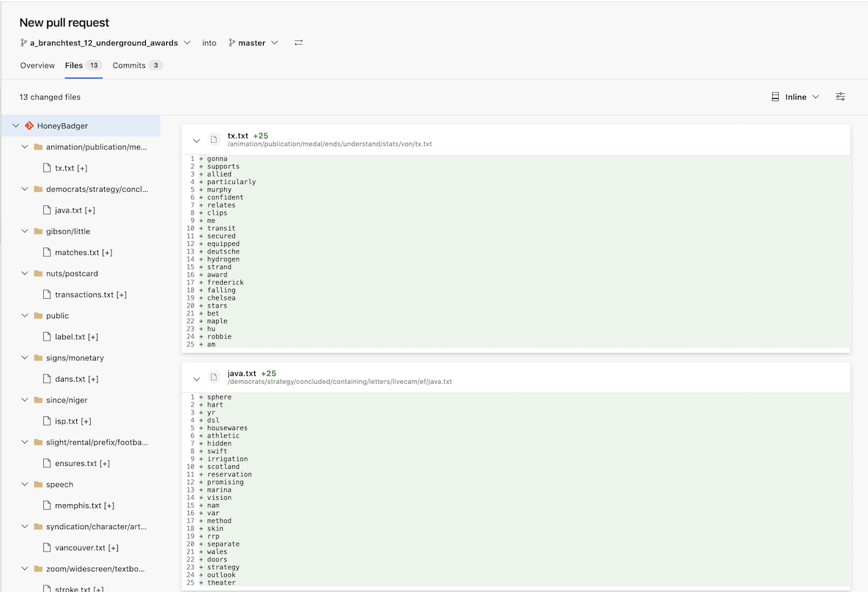
Task: Click animation/publication folder icon
Action: click(x=38, y=147)
